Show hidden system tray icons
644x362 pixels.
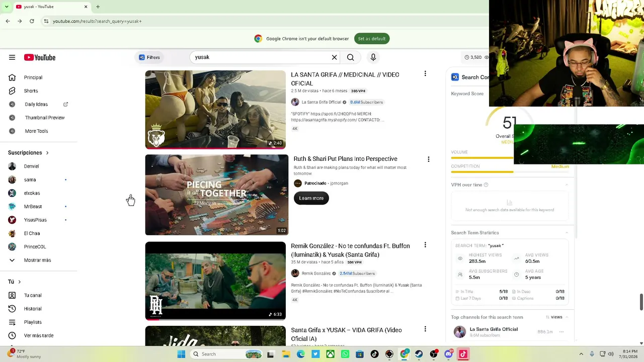[x=581, y=354]
